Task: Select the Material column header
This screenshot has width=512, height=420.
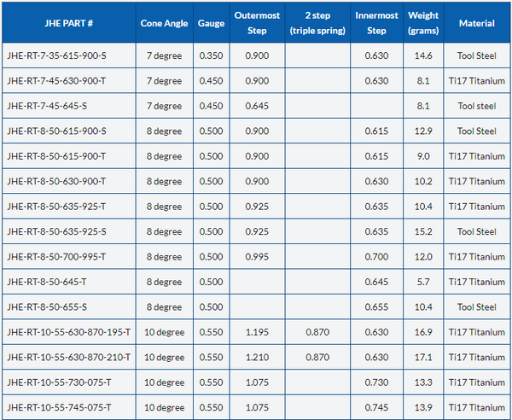Action: pos(476,23)
